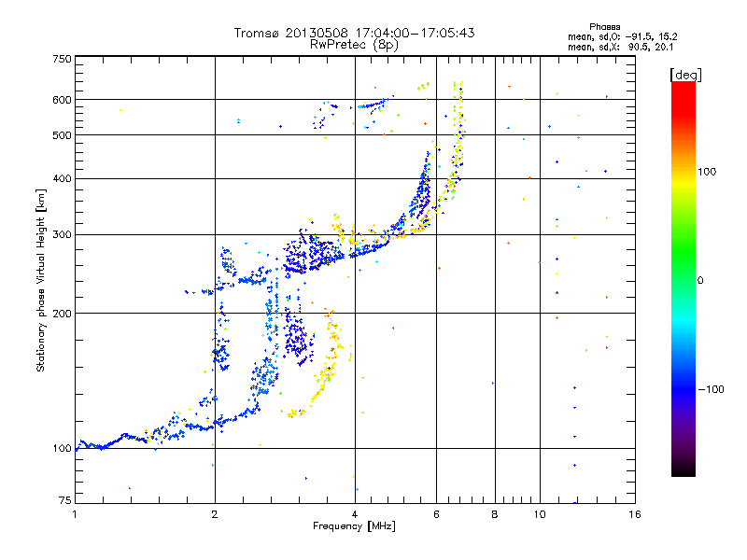747x560 pixels.
Task: Click the '0' colorbar tick label
Action: tap(700, 281)
